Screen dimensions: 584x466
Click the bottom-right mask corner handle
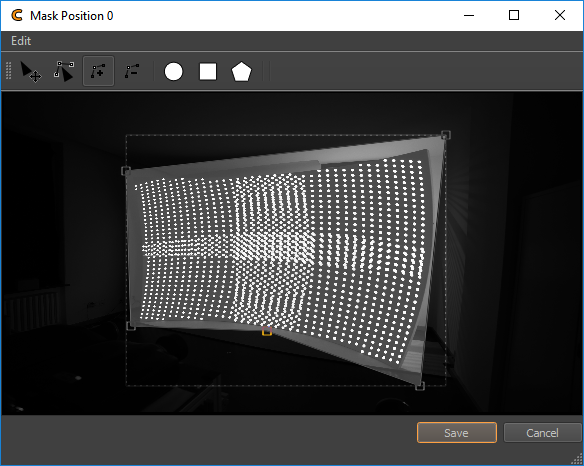pyautogui.click(x=420, y=386)
